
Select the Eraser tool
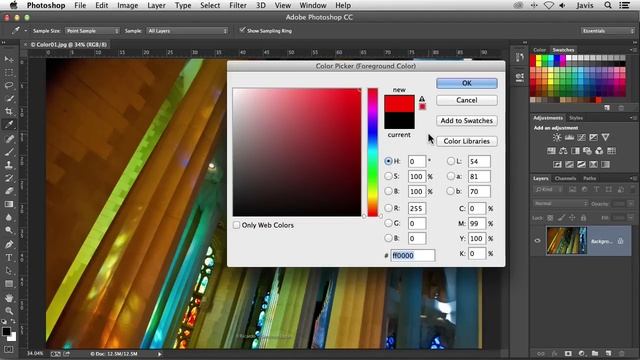(x=9, y=191)
